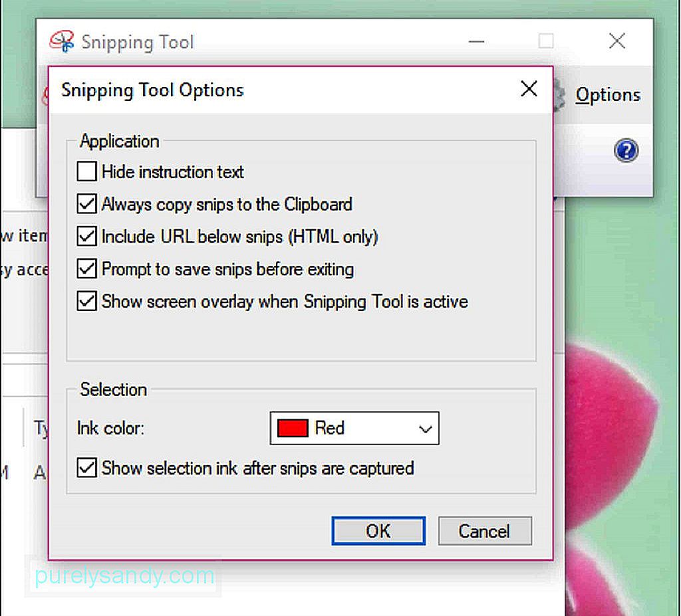
Task: Click the blue help question mark icon
Action: coord(626,151)
